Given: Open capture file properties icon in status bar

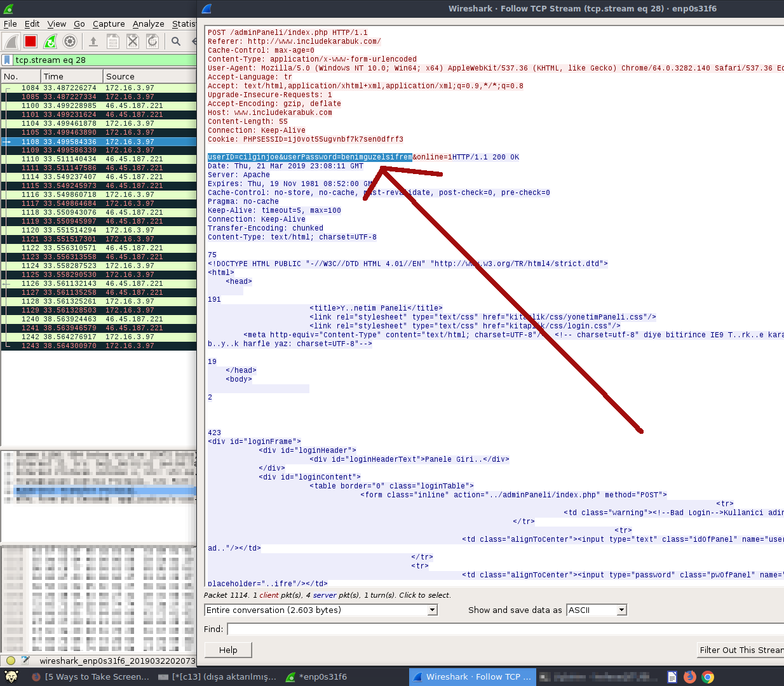Looking at the screenshot, I should pyautogui.click(x=25, y=661).
